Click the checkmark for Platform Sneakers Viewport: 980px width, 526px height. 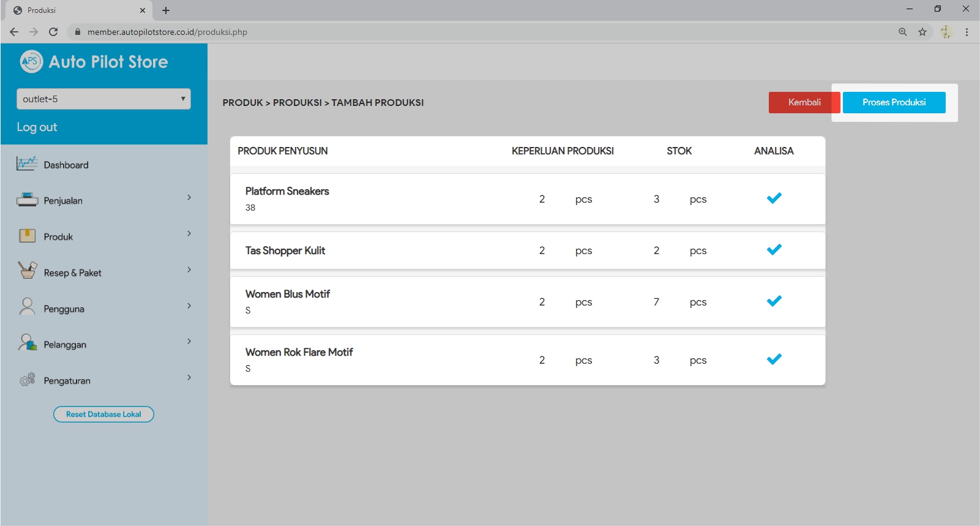pos(774,198)
